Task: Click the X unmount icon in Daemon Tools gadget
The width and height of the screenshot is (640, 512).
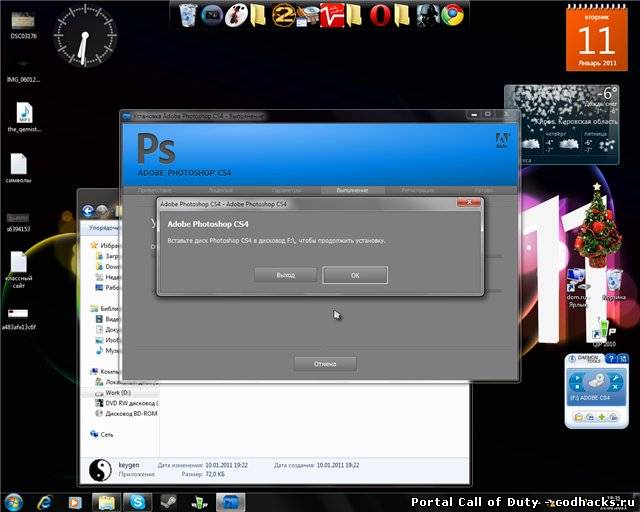Action: [616, 387]
